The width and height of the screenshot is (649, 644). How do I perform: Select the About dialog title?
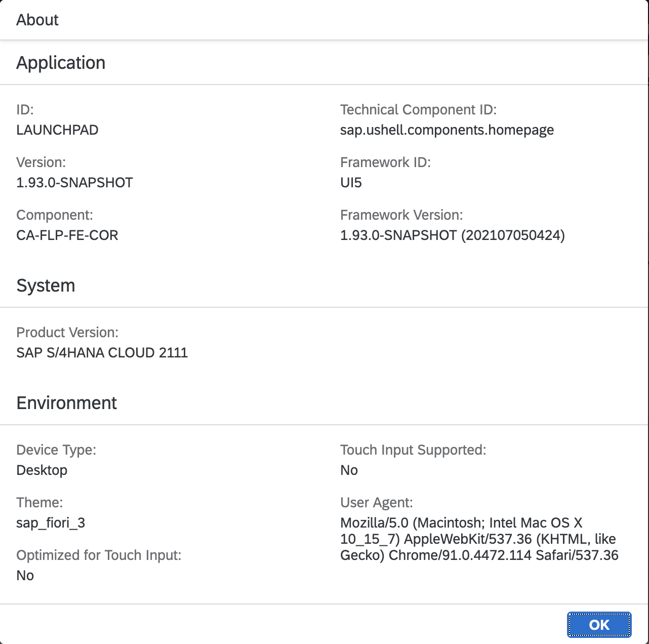tap(37, 20)
